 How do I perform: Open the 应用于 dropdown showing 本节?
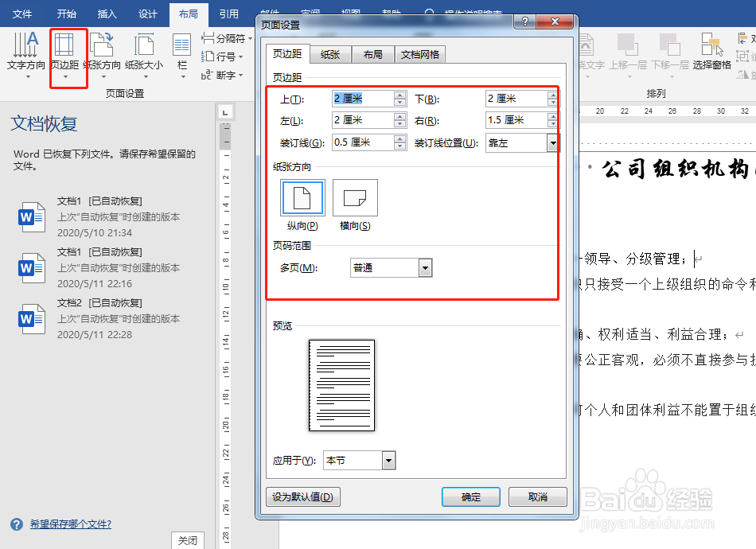point(388,460)
